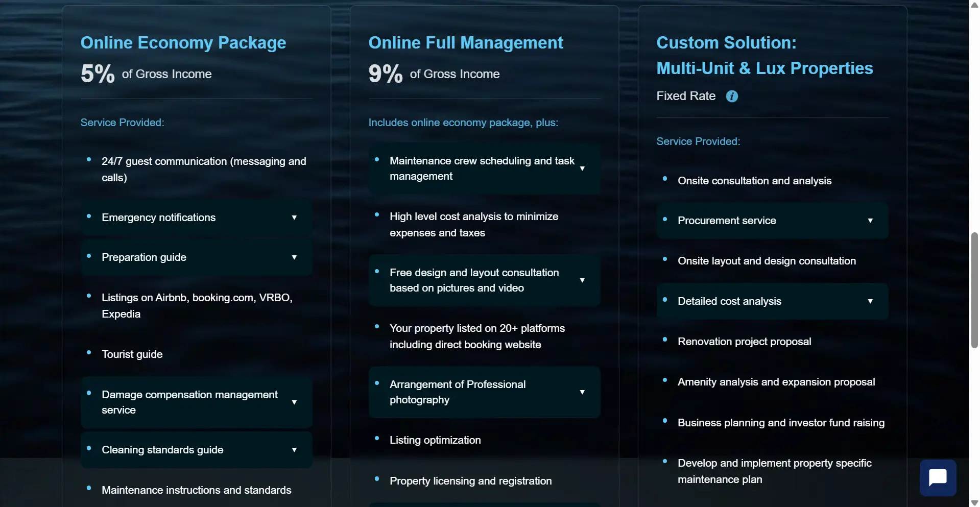
Task: Click the Listing optimization list item
Action: [x=435, y=440]
